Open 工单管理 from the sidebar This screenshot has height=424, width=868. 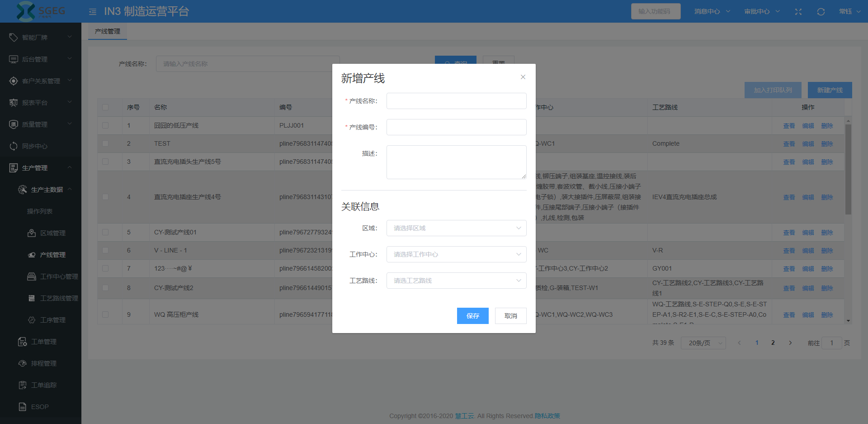(43, 342)
